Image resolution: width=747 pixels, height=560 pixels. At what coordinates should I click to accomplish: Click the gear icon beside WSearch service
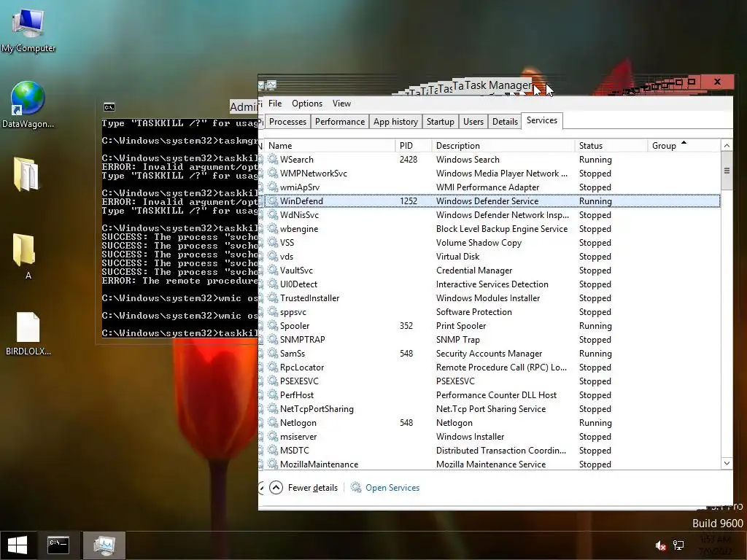273,159
